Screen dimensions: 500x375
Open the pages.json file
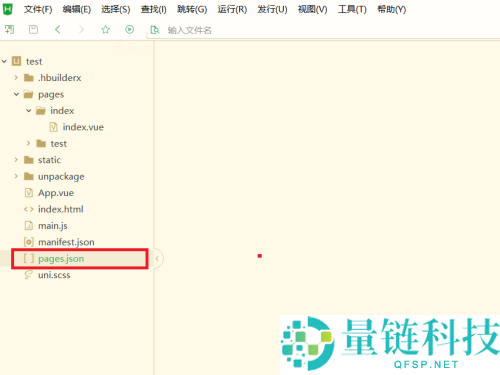point(61,259)
